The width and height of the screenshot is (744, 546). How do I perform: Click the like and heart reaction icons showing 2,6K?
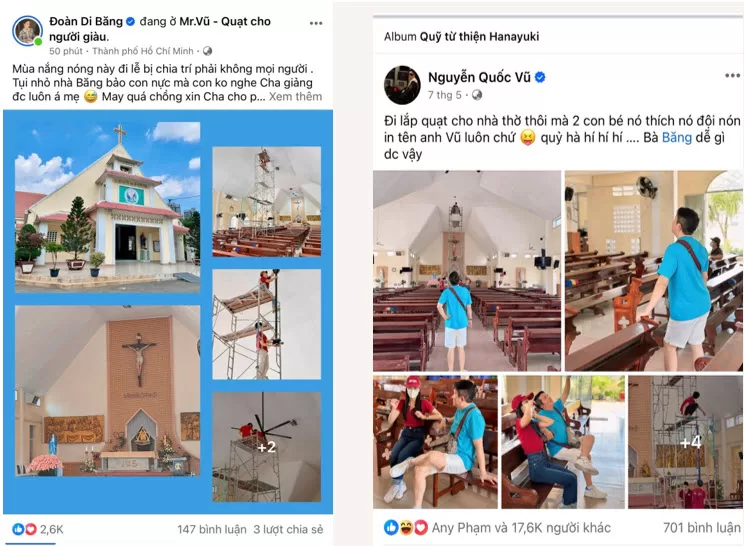click(x=24, y=529)
